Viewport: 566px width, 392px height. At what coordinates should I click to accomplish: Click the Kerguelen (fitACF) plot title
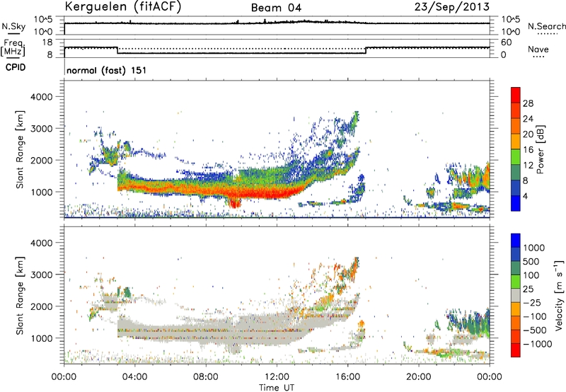click(122, 7)
